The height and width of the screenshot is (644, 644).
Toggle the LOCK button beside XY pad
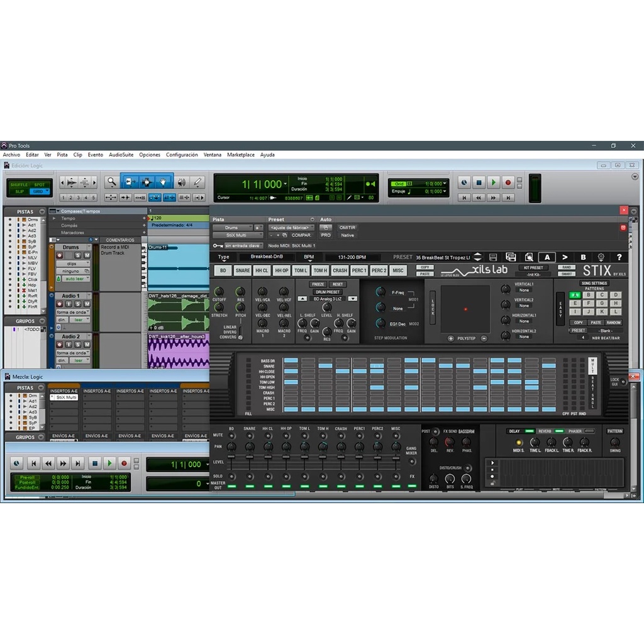pos(433,308)
